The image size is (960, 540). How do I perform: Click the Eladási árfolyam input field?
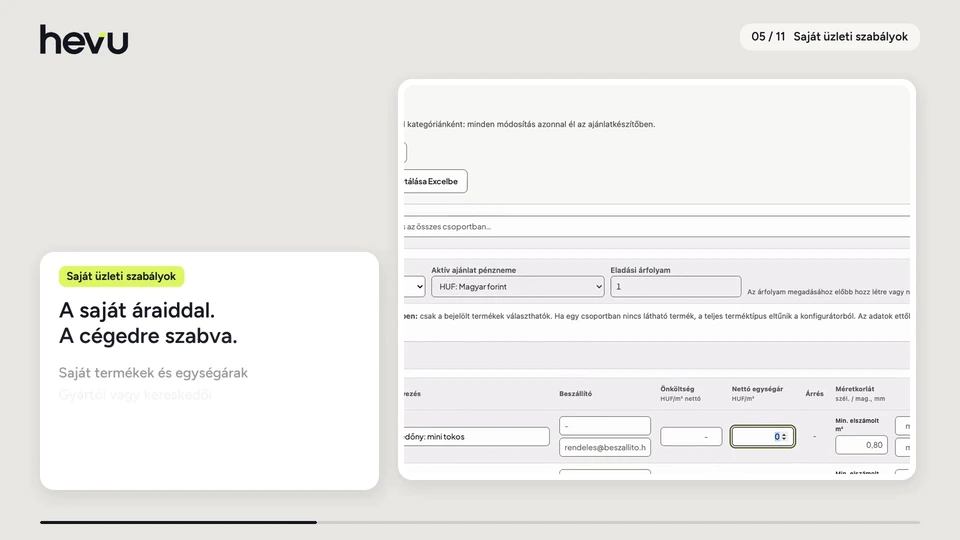(x=675, y=287)
